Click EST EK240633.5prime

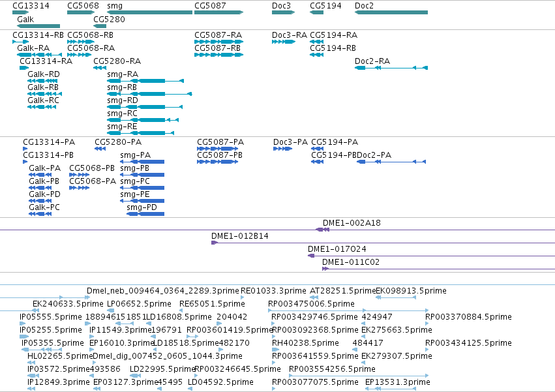pyautogui.click(x=68, y=304)
